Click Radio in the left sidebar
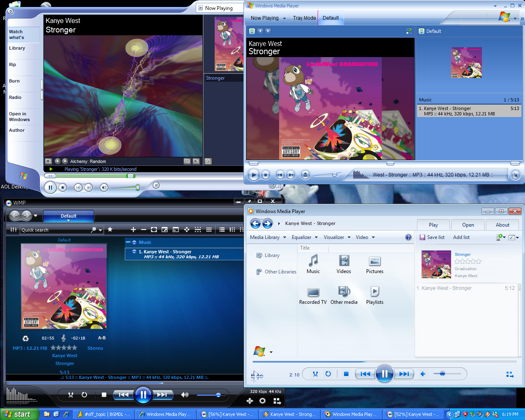 (15, 97)
